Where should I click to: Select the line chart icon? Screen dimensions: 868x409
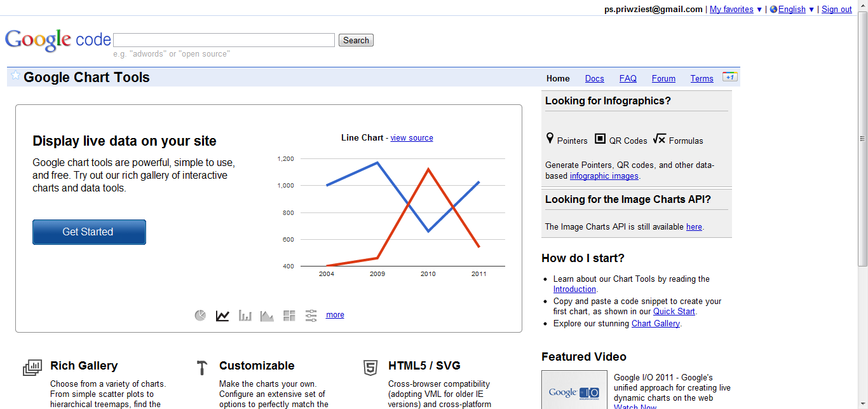[x=222, y=315]
